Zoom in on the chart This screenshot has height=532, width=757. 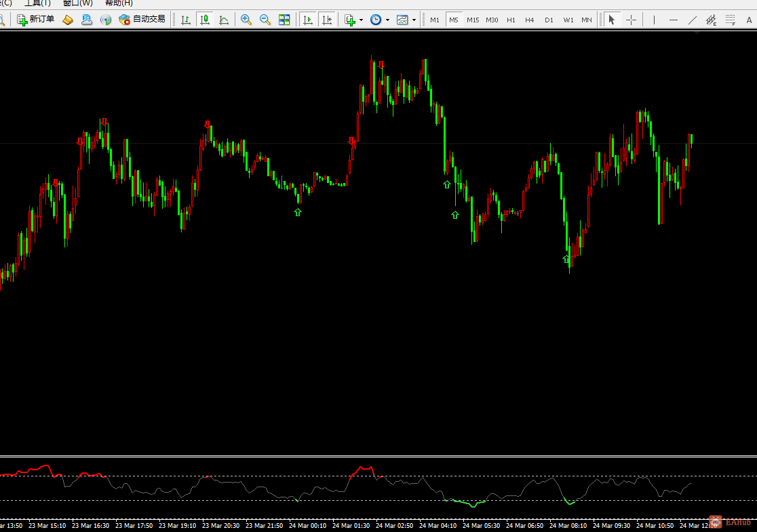pyautogui.click(x=246, y=20)
